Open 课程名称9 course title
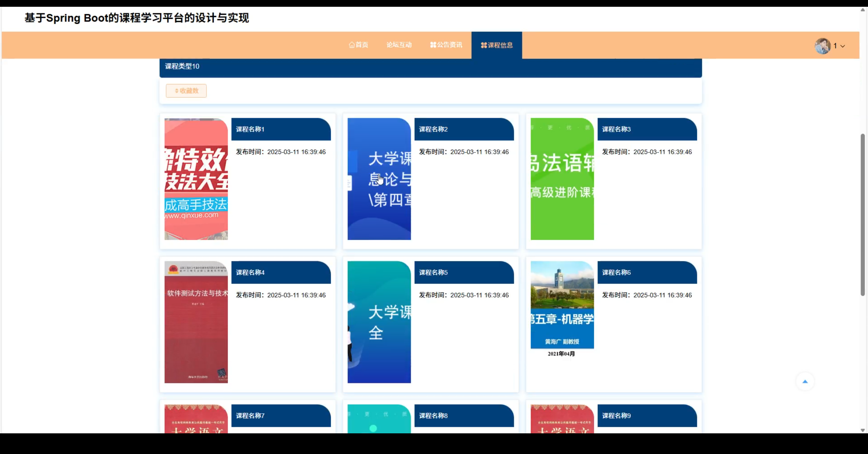Screen dimensions: 868x454 (616, 416)
